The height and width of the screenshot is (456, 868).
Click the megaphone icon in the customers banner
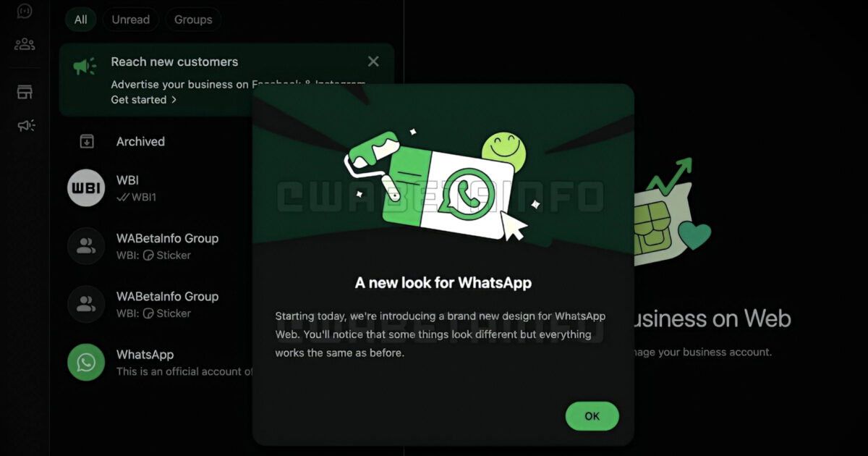[x=85, y=67]
